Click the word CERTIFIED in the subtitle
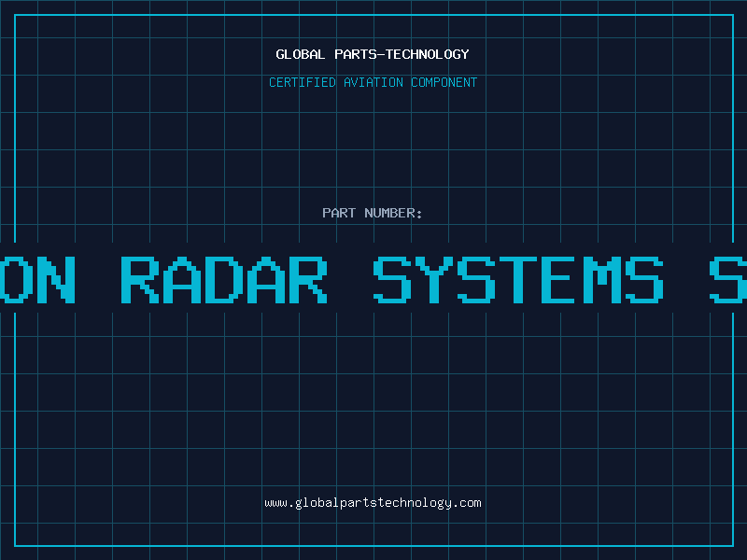The width and height of the screenshot is (747, 560). point(303,82)
